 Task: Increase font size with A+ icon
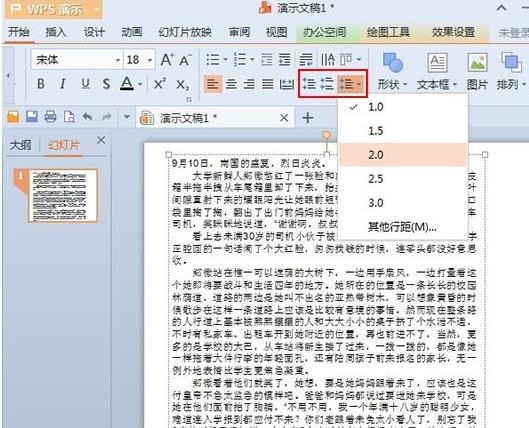click(x=167, y=60)
